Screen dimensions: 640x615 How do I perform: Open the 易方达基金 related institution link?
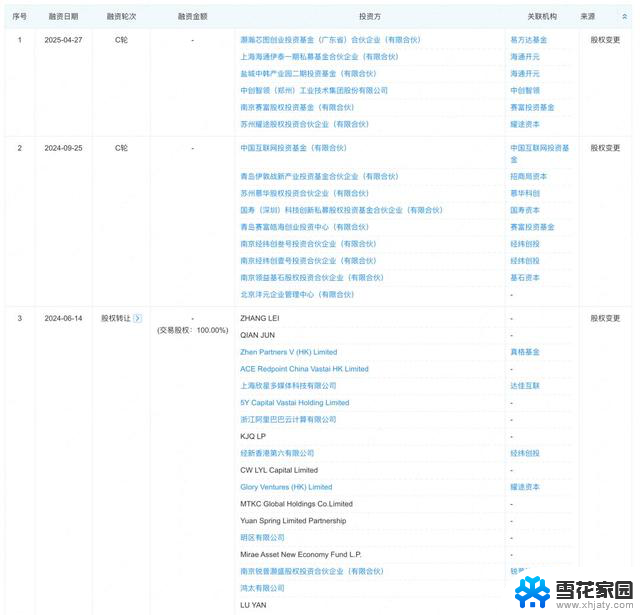[x=529, y=40]
